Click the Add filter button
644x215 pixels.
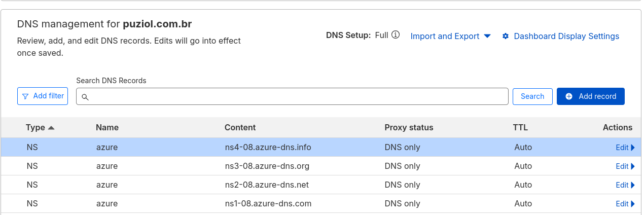43,96
